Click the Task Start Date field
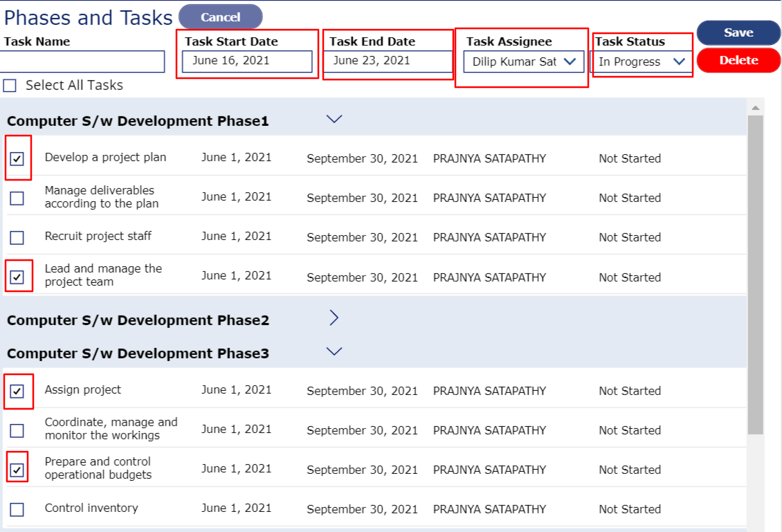Image resolution: width=782 pixels, height=532 pixels. (x=246, y=62)
